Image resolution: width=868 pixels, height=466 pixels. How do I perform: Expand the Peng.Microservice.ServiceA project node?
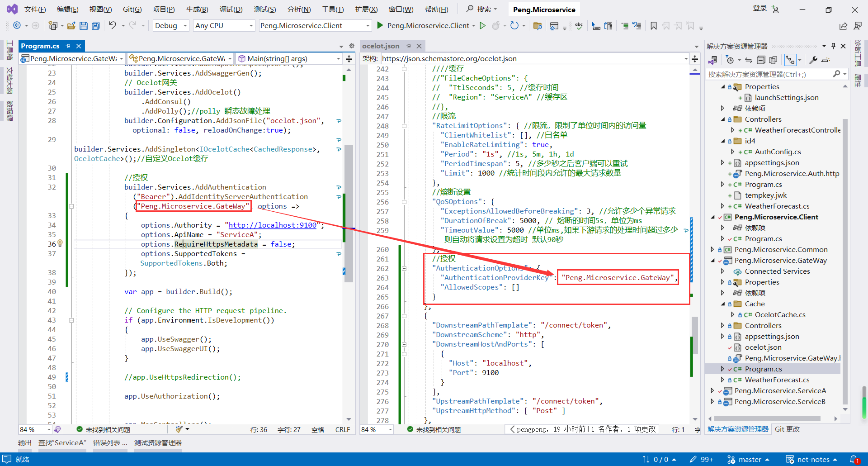click(x=712, y=390)
